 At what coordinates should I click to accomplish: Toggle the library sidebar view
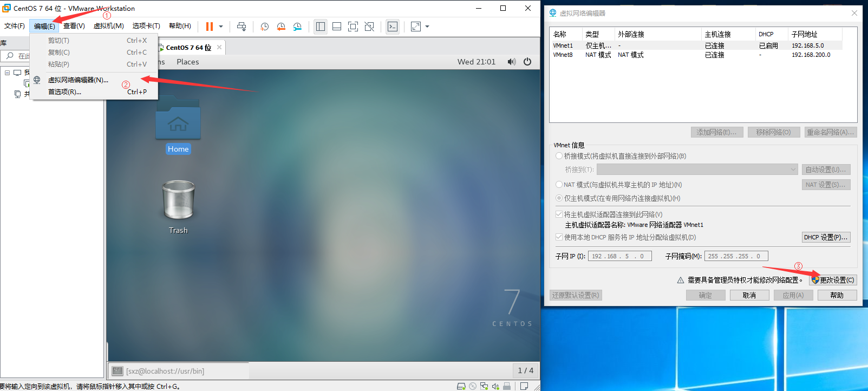(321, 27)
